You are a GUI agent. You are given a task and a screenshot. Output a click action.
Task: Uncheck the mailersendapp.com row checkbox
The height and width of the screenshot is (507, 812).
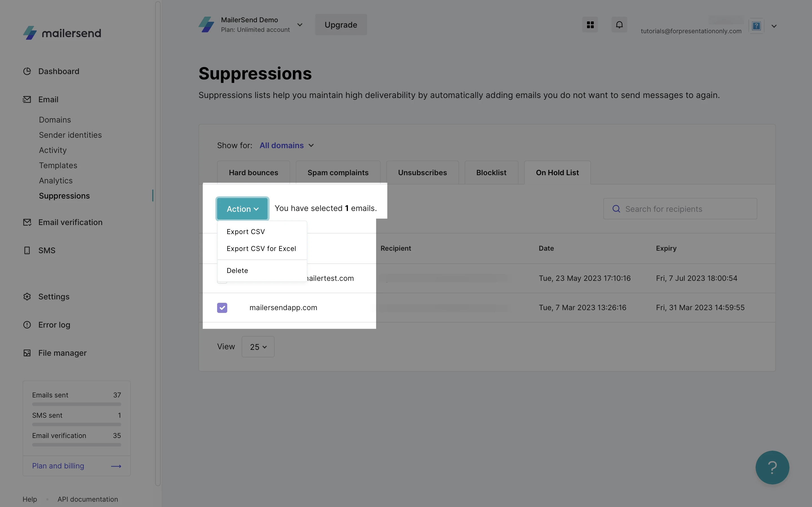pos(222,308)
